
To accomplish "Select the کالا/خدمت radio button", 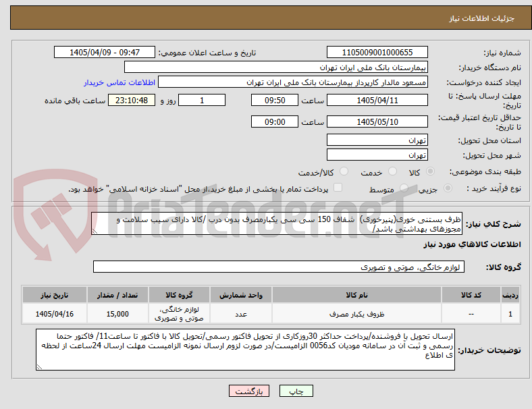I will (344, 171).
